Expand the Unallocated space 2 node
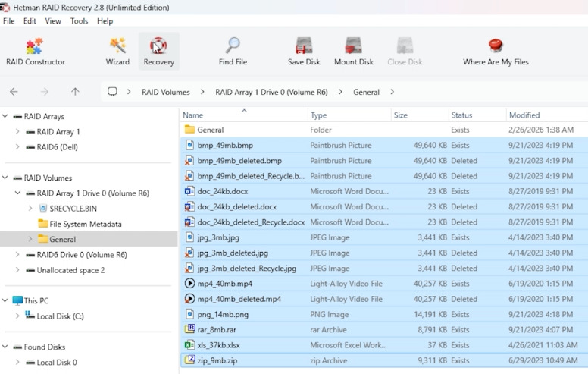 (x=17, y=270)
